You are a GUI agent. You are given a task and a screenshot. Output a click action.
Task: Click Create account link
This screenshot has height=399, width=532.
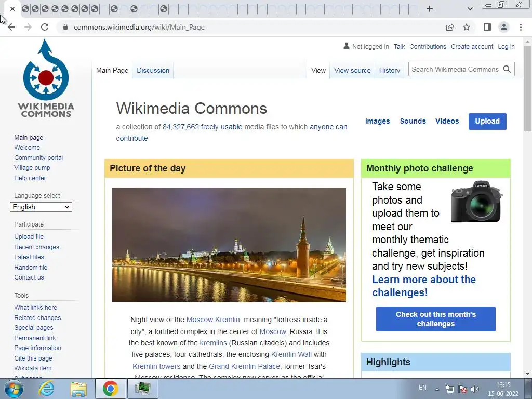(x=472, y=46)
